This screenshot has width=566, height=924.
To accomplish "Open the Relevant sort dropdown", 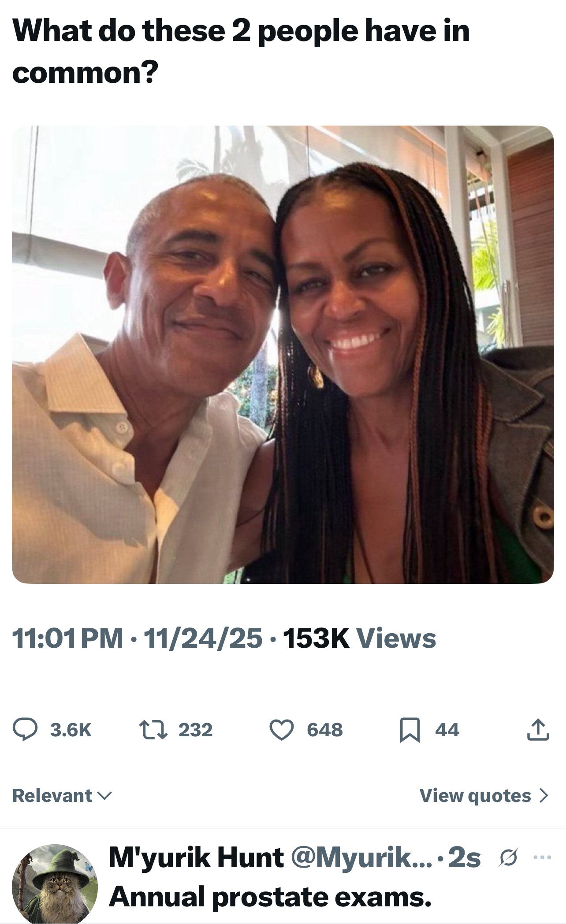I will coord(62,795).
